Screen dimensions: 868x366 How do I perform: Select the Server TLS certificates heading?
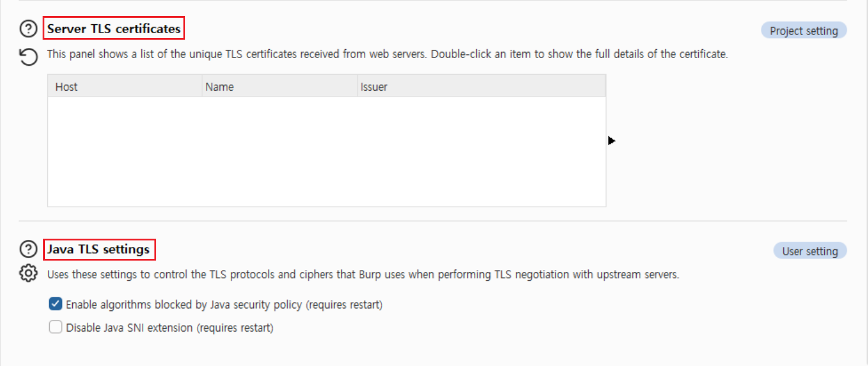pos(114,28)
